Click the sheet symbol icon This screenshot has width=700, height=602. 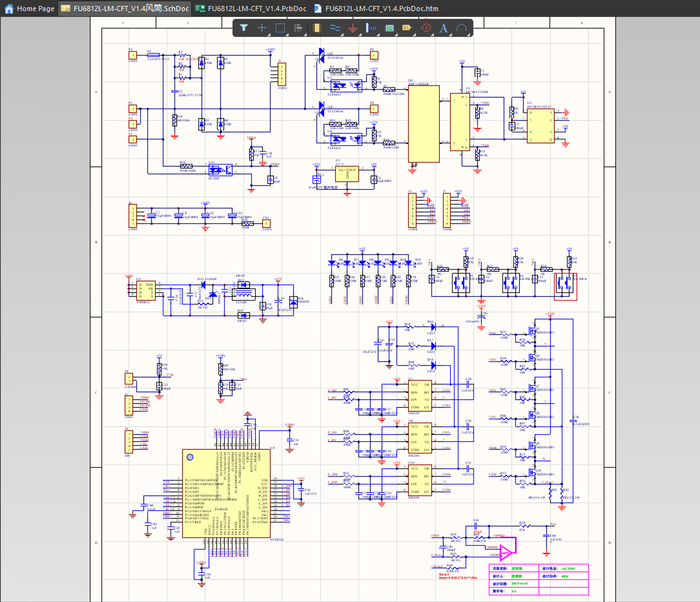(x=389, y=28)
